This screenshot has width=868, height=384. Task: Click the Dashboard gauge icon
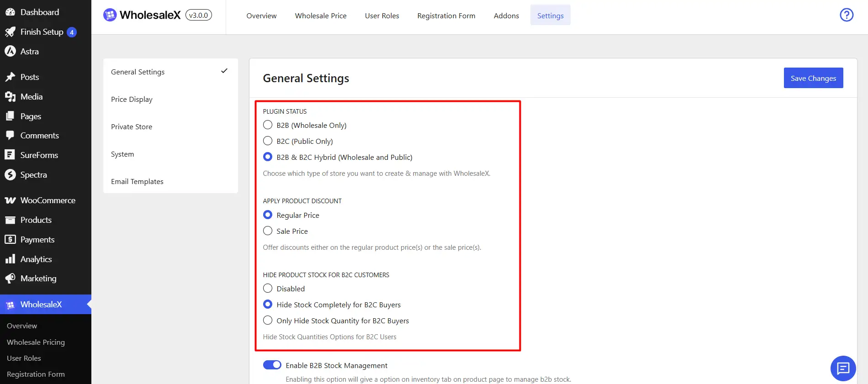tap(10, 12)
